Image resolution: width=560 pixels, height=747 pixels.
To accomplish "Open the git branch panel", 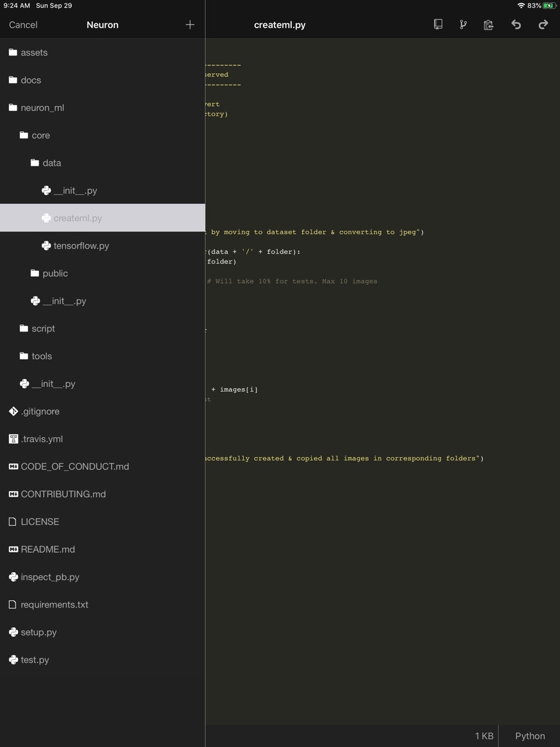I will click(463, 24).
